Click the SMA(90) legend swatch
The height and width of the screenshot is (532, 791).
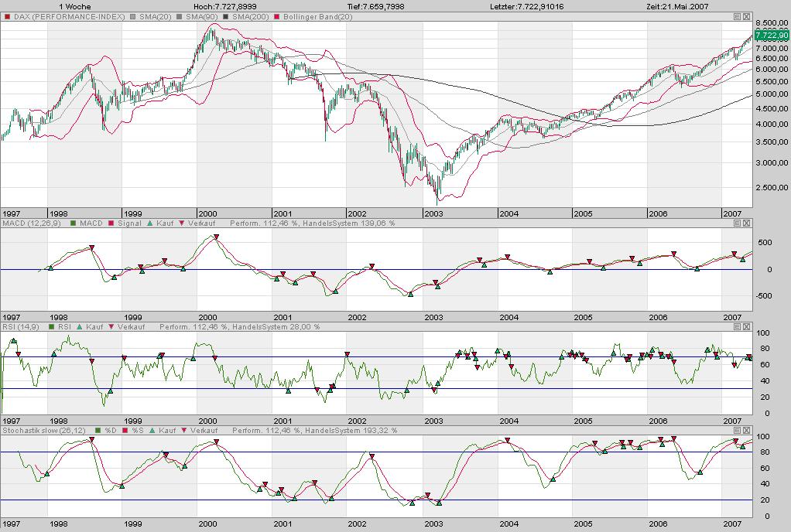[x=180, y=17]
